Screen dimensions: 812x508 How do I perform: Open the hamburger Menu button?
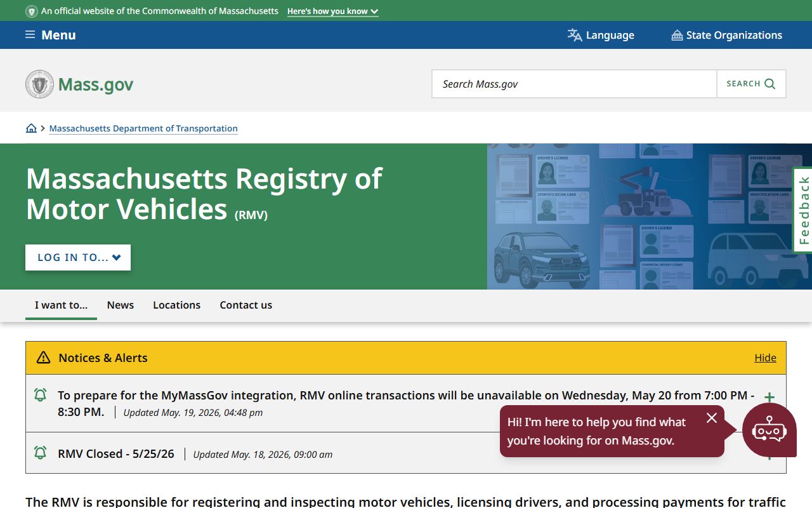coord(50,35)
